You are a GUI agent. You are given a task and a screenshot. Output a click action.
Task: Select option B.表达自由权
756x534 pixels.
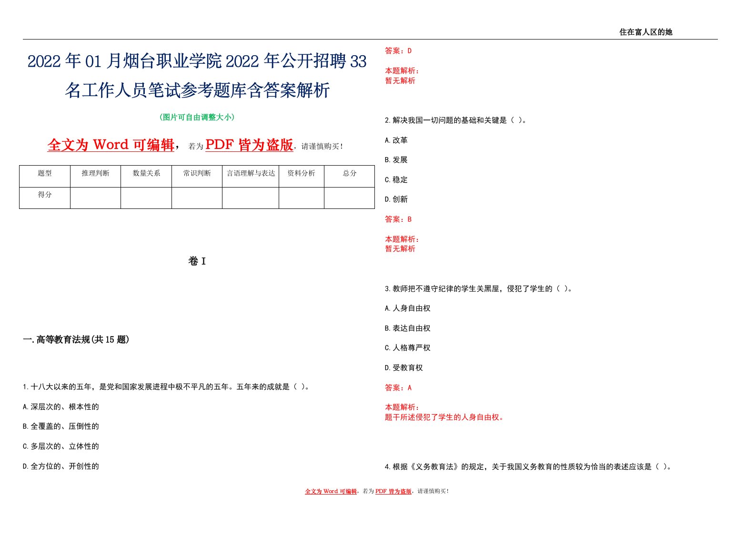(408, 328)
